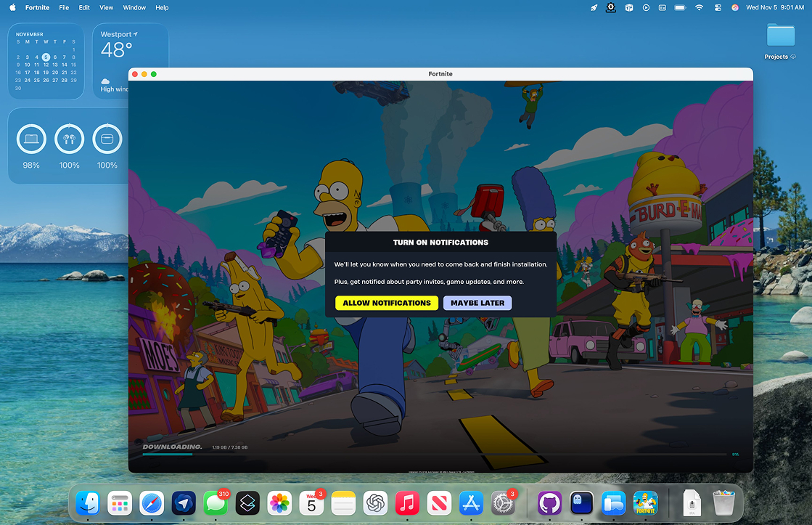
Task: Launch the Music app from the Dock
Action: click(407, 502)
